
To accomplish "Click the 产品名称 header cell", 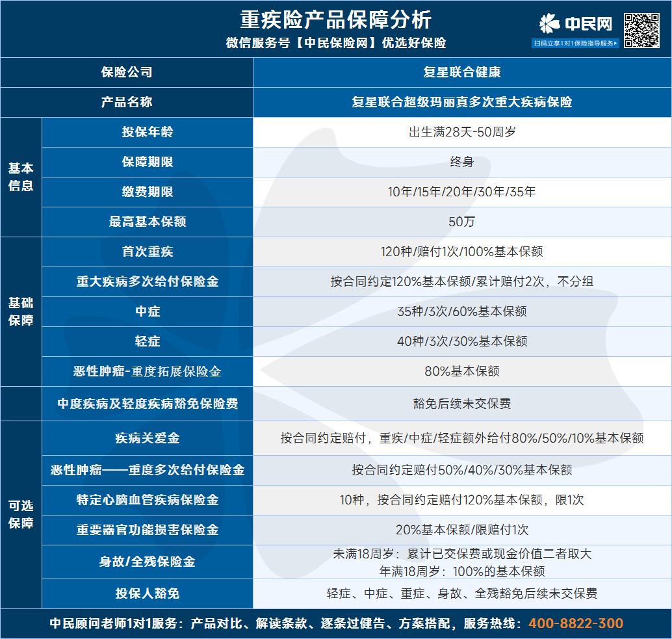I will coord(127,102).
